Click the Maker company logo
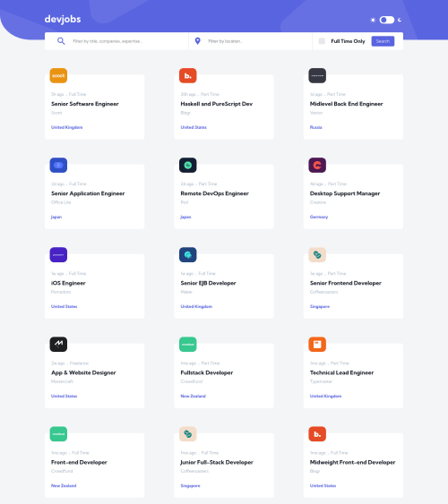 click(188, 255)
